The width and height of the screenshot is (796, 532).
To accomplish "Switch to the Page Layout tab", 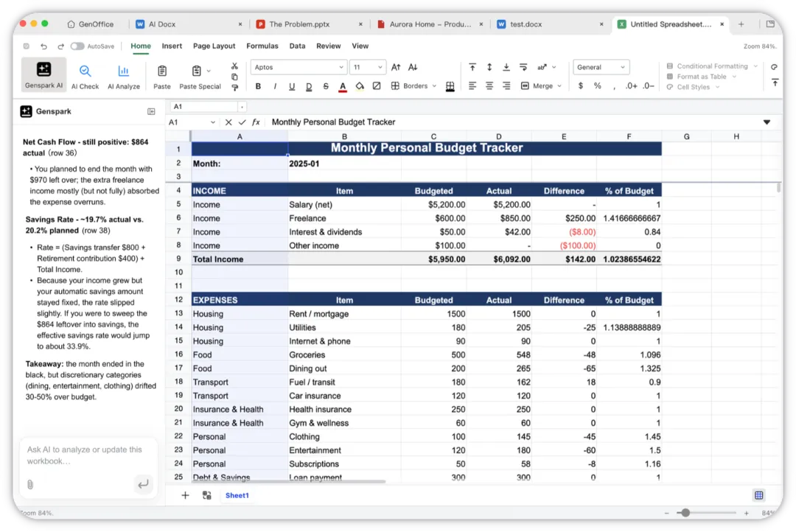I will 214,46.
